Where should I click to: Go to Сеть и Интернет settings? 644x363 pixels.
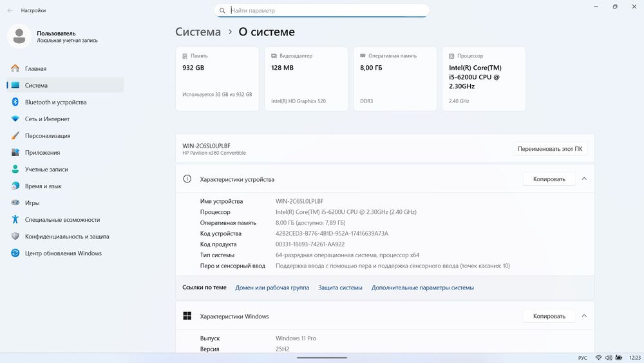coord(65,119)
